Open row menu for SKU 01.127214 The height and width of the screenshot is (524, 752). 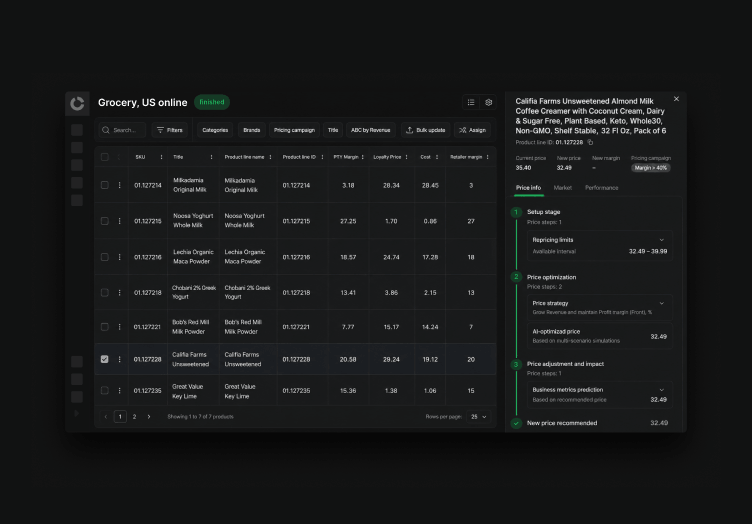point(119,185)
